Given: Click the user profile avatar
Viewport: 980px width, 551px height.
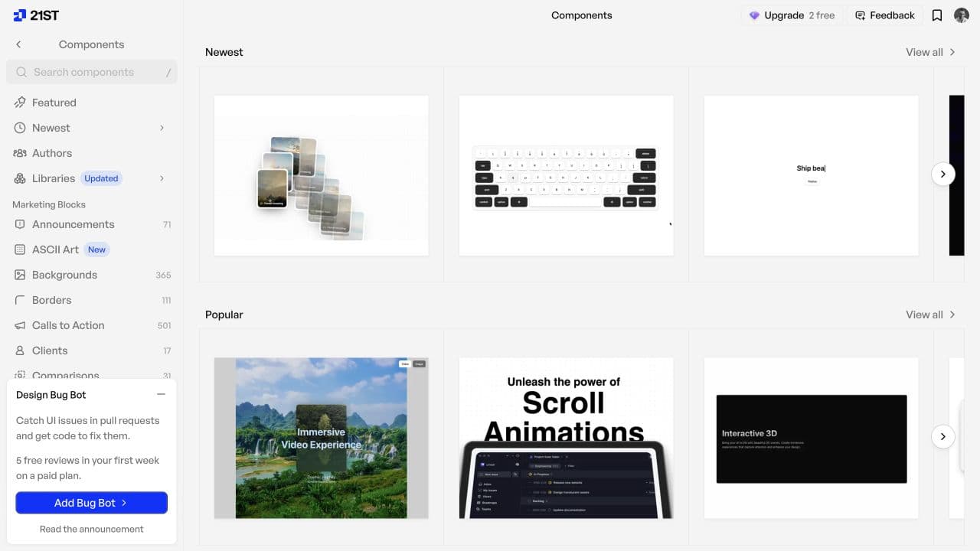Looking at the screenshot, I should tap(962, 15).
